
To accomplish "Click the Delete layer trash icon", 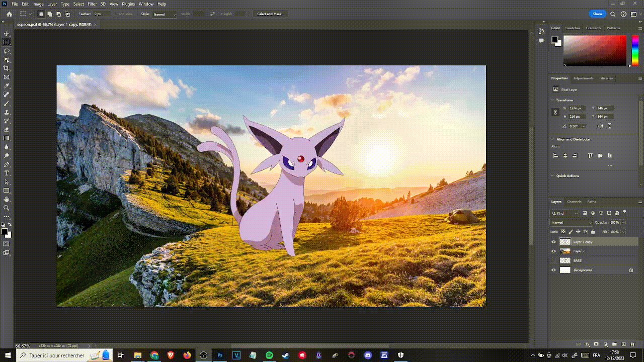I will click(632, 344).
